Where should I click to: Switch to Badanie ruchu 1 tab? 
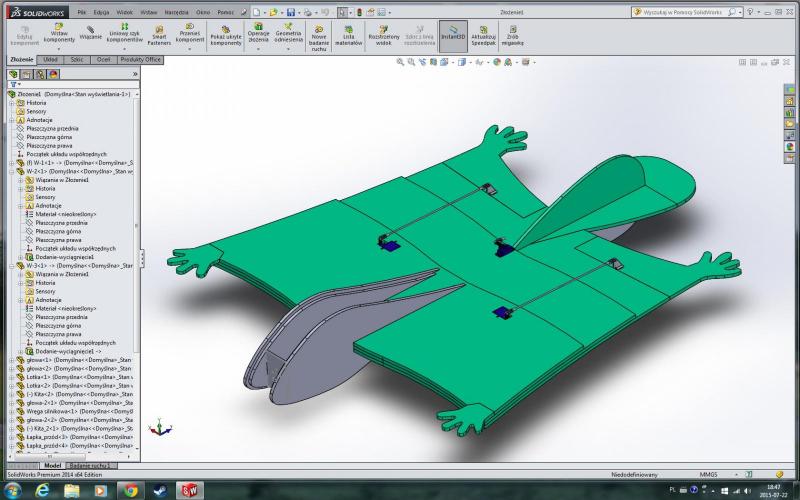point(92,465)
